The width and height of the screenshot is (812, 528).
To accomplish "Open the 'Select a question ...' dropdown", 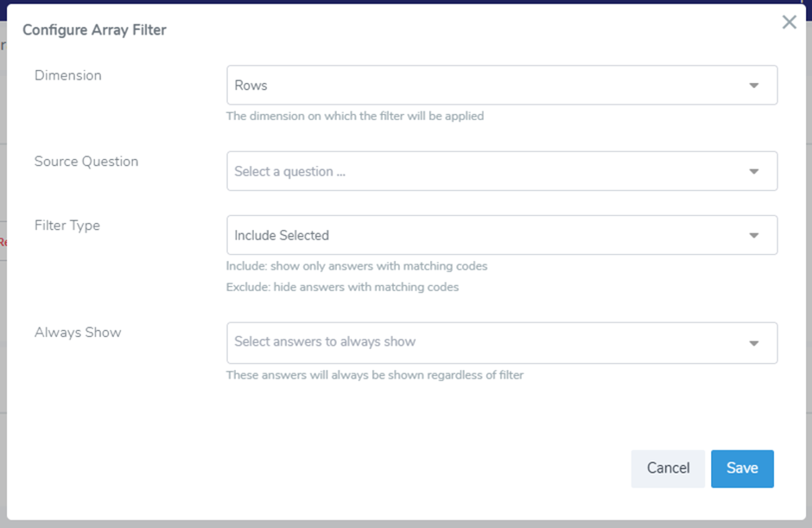I will pyautogui.click(x=484, y=171).
